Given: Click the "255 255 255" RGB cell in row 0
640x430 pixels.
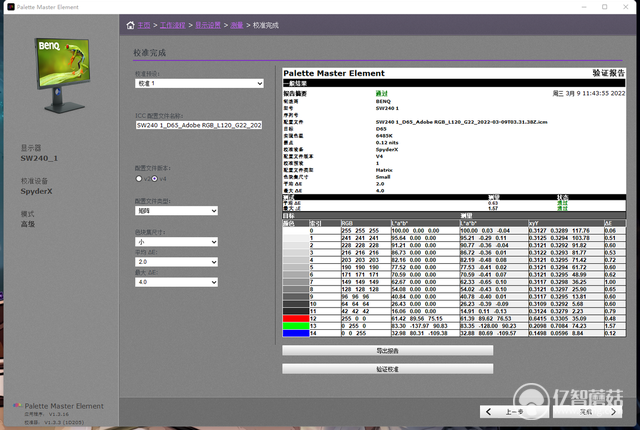Looking at the screenshot, I should (366, 231).
